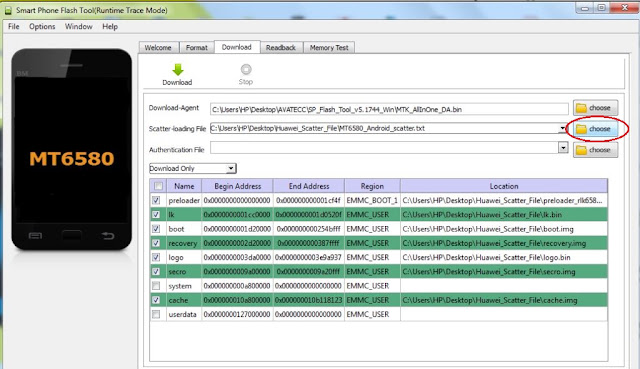Choose Download-Agent file via folder button

coord(595,108)
